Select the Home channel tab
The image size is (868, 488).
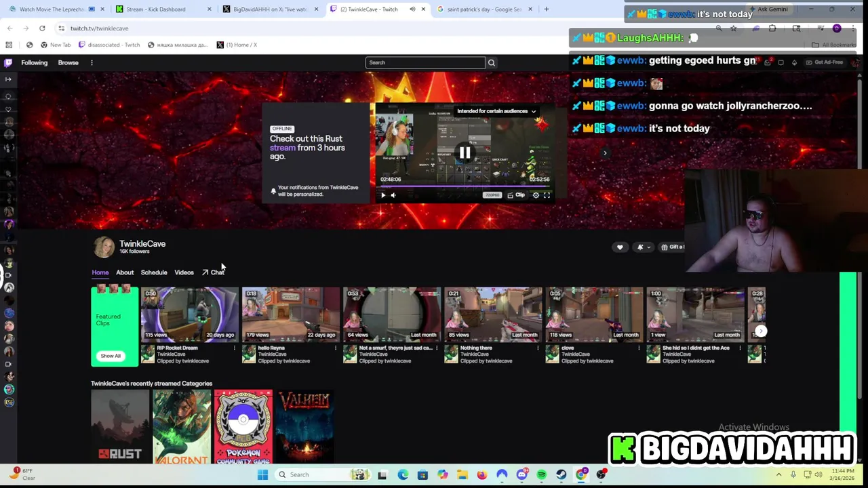pyautogui.click(x=100, y=272)
